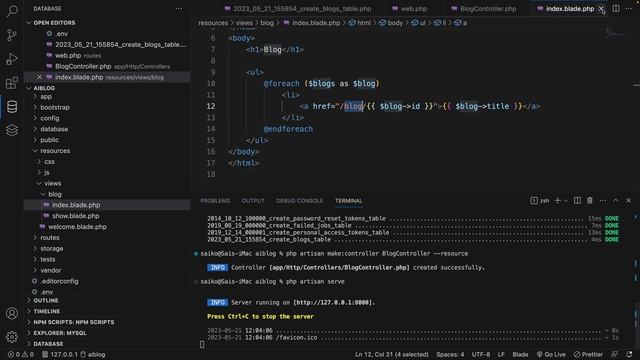The height and width of the screenshot is (360, 640).
Task: Open the Run and Debug view
Action: (12, 59)
